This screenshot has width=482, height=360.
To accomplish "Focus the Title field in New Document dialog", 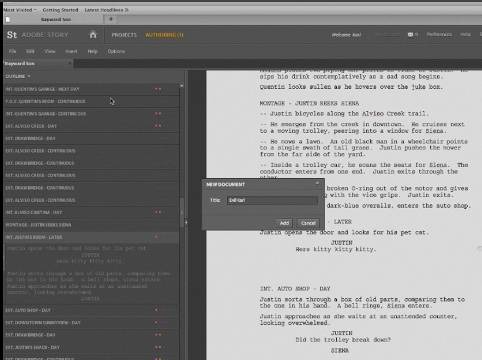I will click(272, 200).
